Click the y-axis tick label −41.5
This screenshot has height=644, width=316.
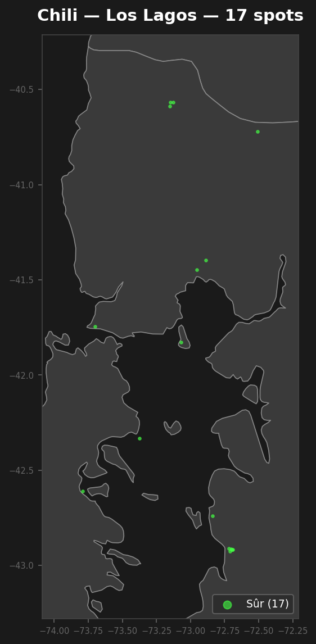[22, 280]
